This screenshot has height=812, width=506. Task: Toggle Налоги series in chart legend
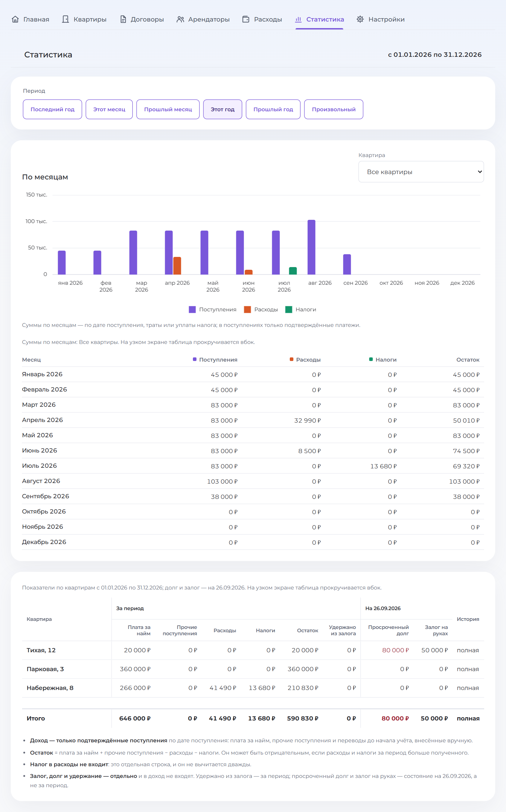[x=301, y=310]
